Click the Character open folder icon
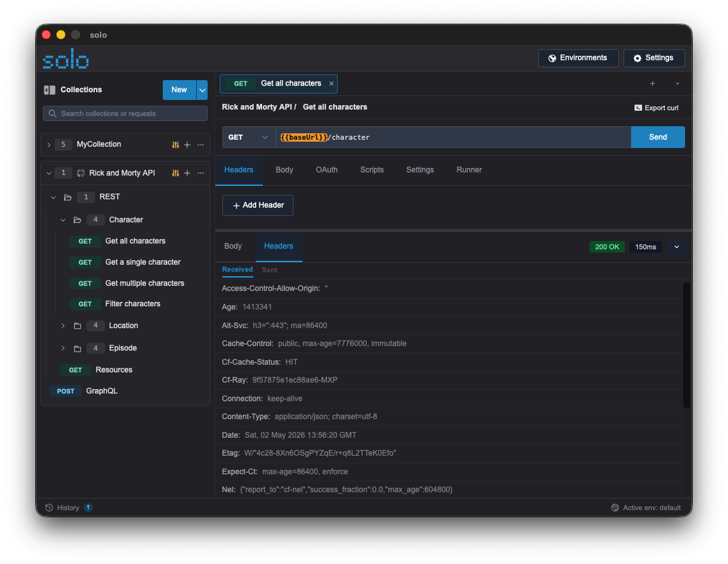This screenshot has height=564, width=728. [x=78, y=220]
